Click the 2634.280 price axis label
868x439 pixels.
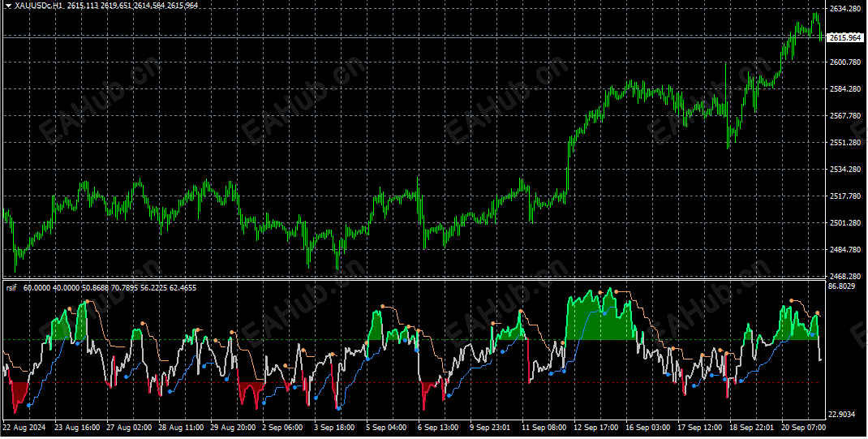845,9
